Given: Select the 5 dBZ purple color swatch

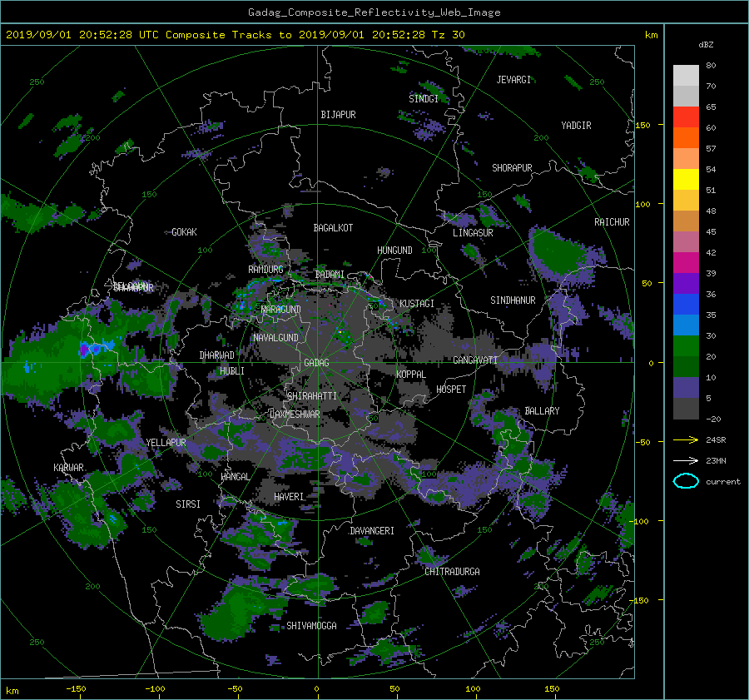Looking at the screenshot, I should coord(686,388).
